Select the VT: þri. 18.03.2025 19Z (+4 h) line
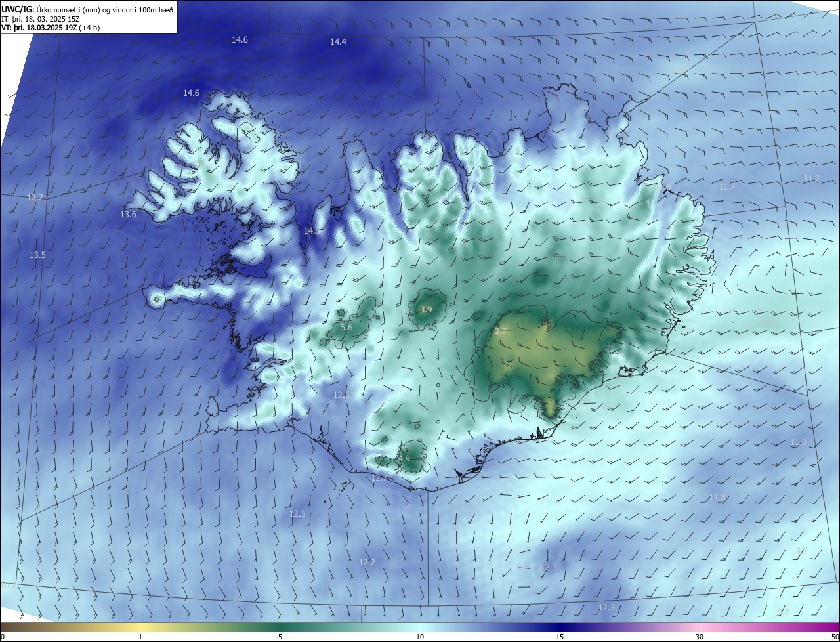The height and width of the screenshot is (642, 840). click(x=51, y=28)
